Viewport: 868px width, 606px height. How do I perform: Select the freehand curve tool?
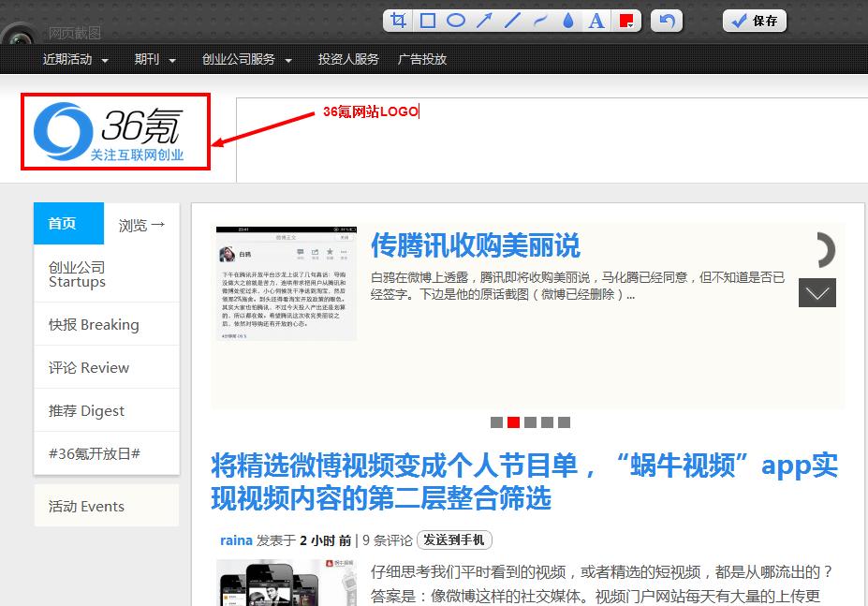540,21
